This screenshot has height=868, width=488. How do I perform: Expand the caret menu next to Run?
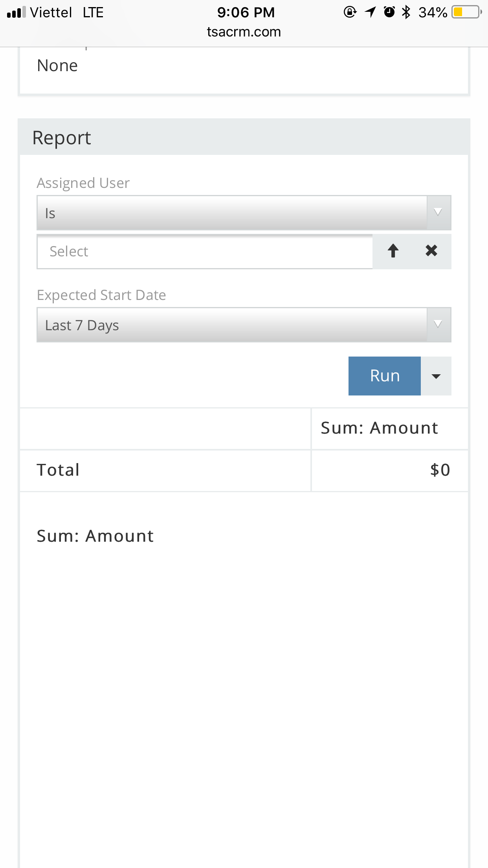pyautogui.click(x=436, y=376)
